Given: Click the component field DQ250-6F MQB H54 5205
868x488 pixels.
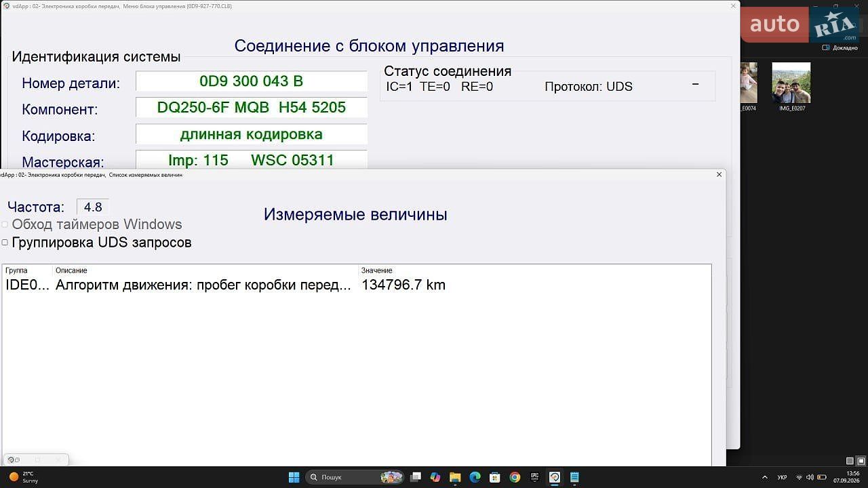Looking at the screenshot, I should pyautogui.click(x=252, y=108).
